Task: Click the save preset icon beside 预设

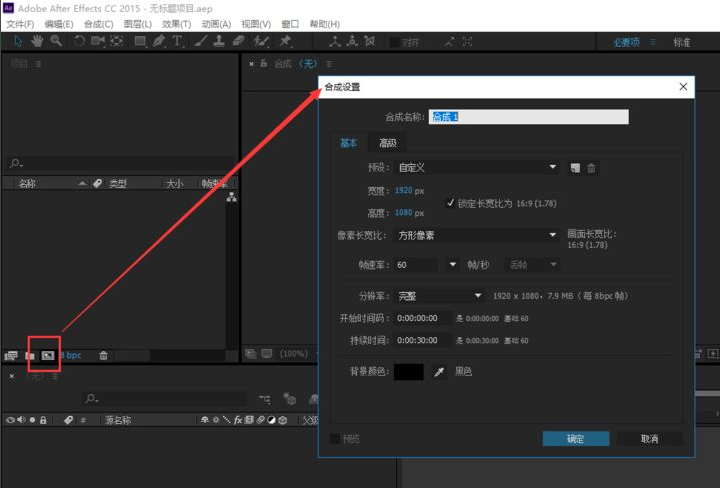Action: click(x=575, y=168)
